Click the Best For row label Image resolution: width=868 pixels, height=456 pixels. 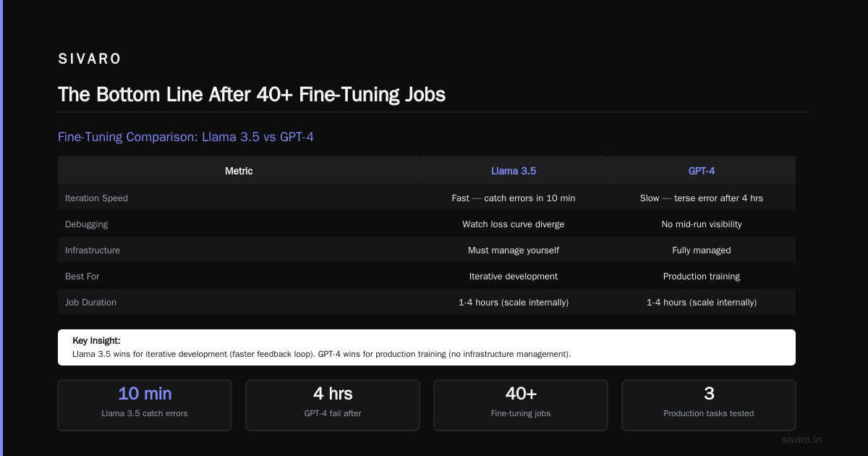[82, 276]
